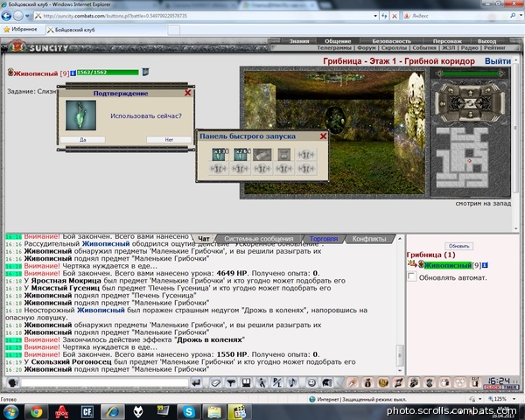Viewport: 525px width, 420px height.
Task: Switch to the Конфликты tab
Action: (369, 239)
